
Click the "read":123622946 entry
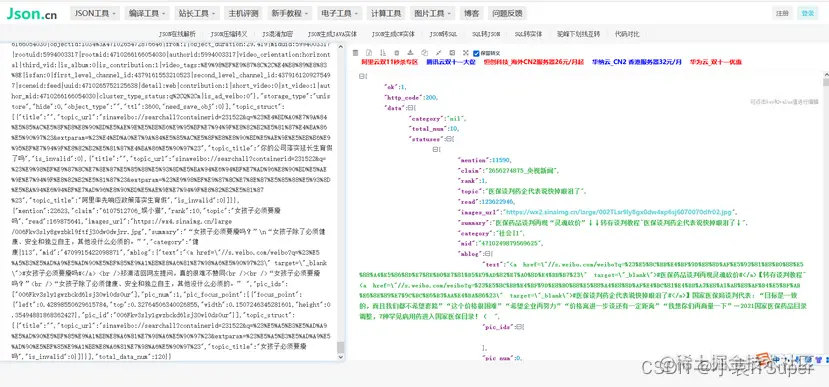pyautogui.click(x=486, y=201)
